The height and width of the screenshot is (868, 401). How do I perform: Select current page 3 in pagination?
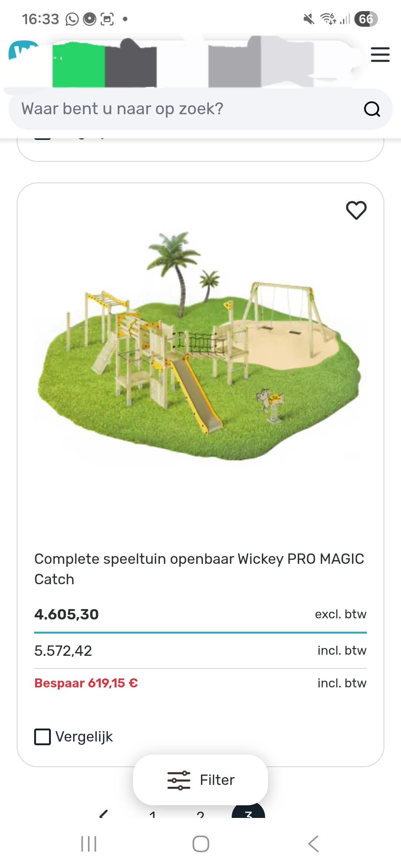pyautogui.click(x=248, y=812)
